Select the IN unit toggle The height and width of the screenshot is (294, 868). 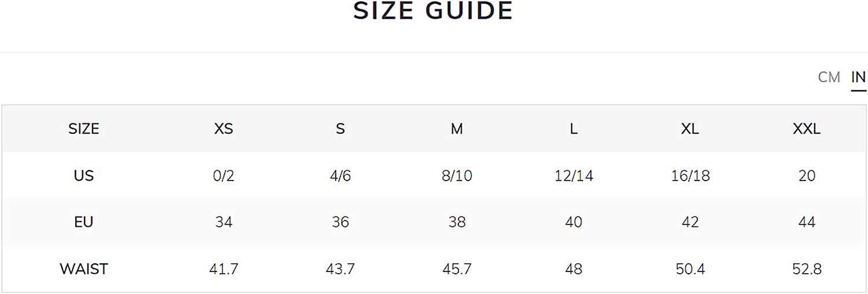pos(859,77)
